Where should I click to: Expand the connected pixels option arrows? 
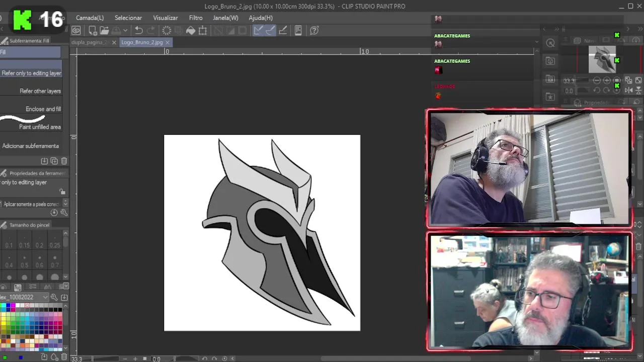65,203
